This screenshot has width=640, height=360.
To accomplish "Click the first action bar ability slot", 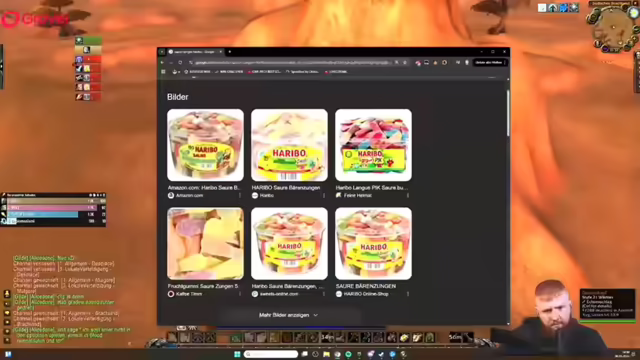I will (172, 338).
